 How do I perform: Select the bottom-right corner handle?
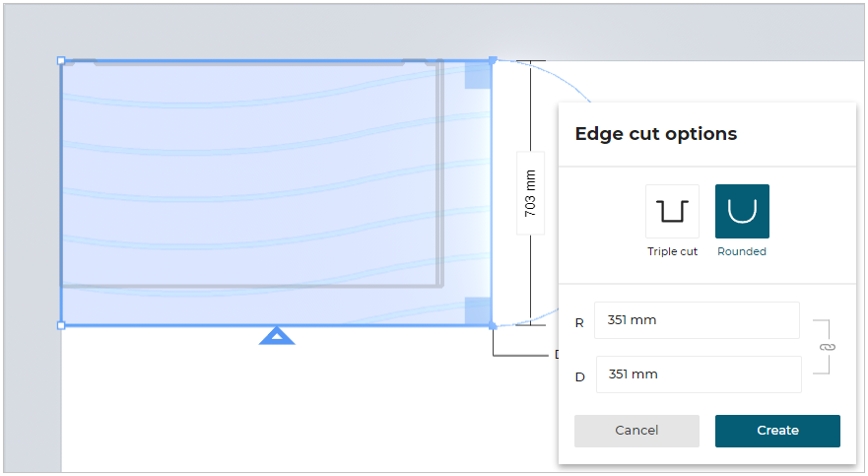click(493, 325)
